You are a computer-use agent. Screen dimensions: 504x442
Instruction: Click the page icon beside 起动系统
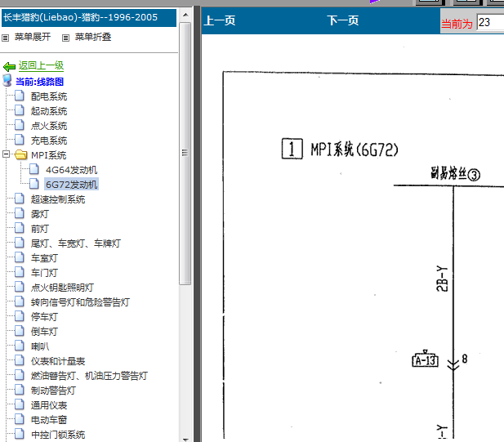pos(20,110)
